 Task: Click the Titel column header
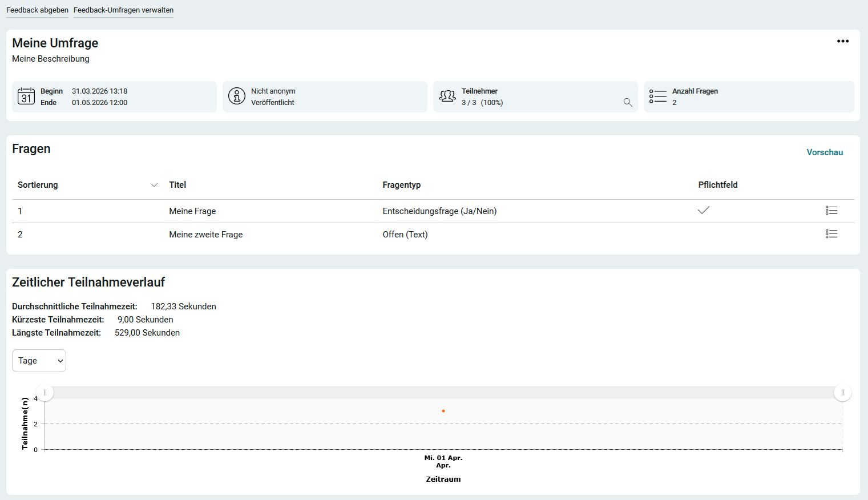click(x=177, y=185)
